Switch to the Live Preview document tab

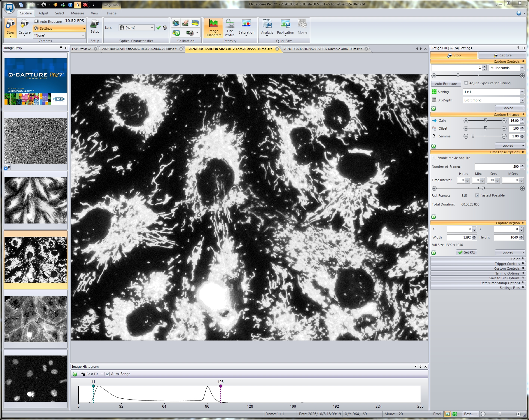click(x=82, y=49)
